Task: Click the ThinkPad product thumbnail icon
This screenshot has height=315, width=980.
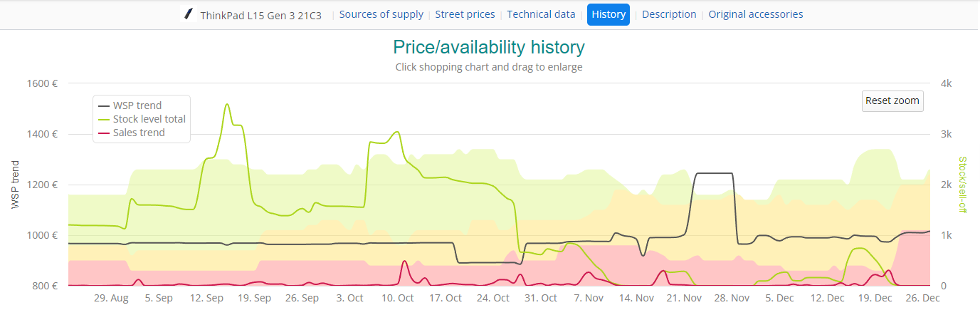Action: pyautogui.click(x=189, y=14)
